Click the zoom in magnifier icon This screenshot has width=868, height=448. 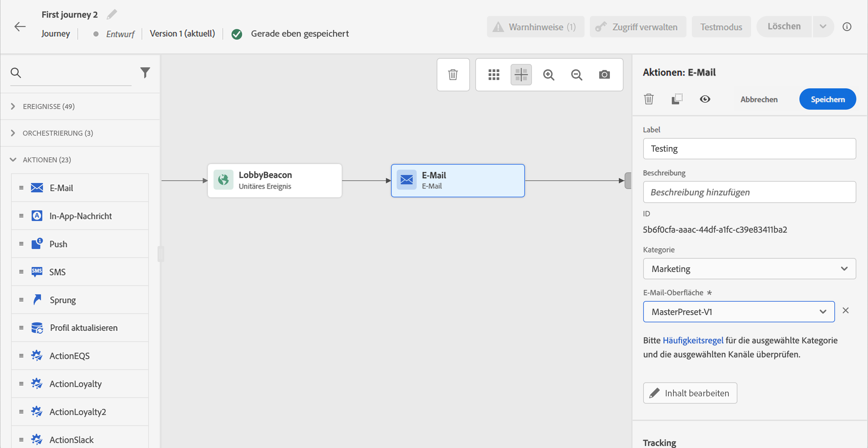pyautogui.click(x=549, y=74)
